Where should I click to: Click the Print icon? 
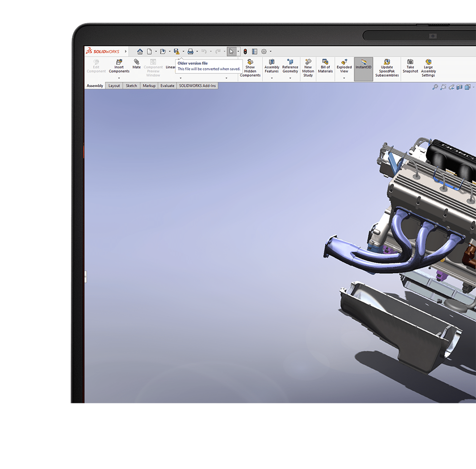click(190, 51)
